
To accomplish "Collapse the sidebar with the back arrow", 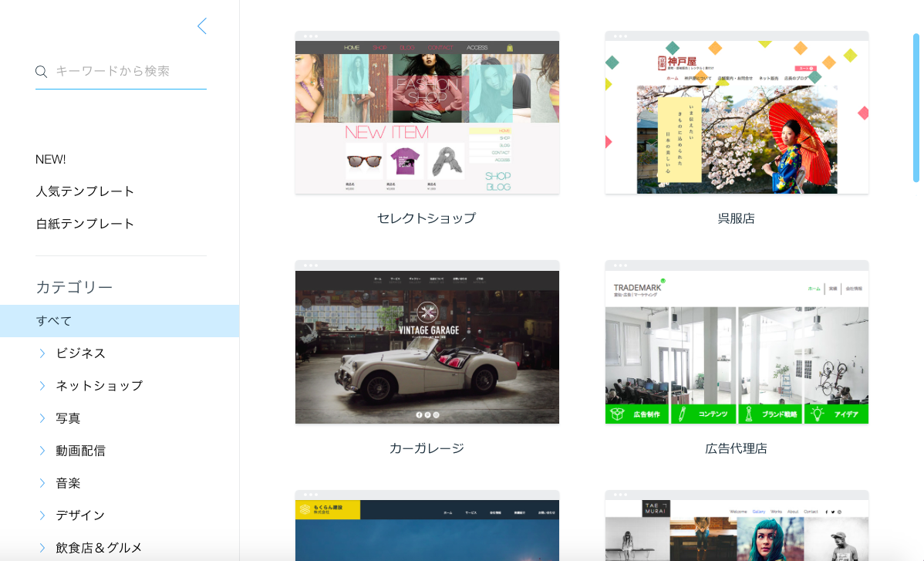I will click(x=202, y=26).
